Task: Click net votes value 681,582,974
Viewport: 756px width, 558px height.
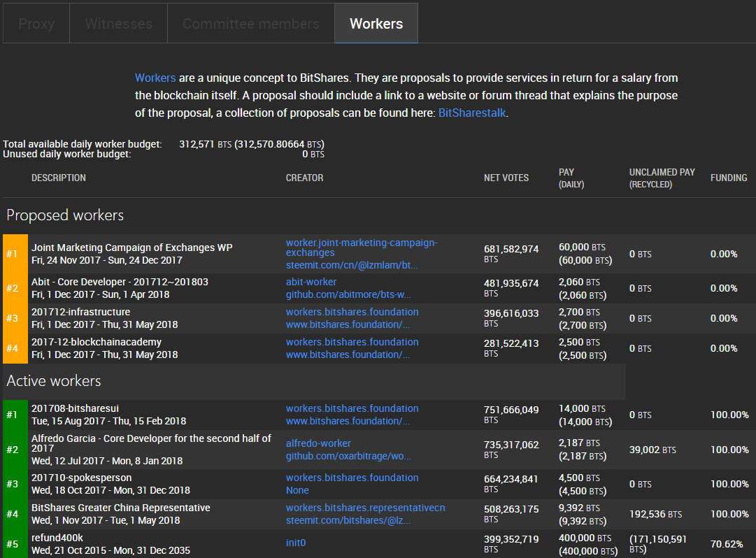Action: [511, 249]
